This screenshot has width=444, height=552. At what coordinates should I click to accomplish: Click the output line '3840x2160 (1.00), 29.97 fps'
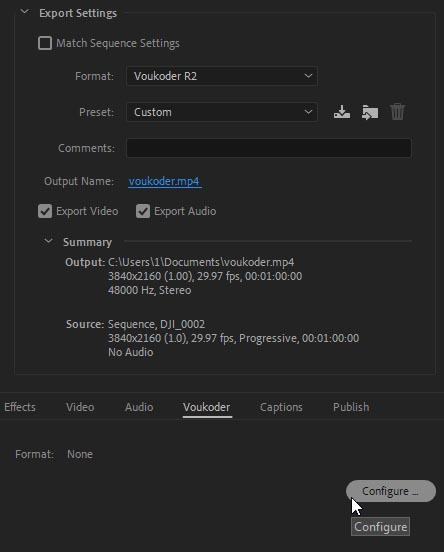(x=205, y=276)
